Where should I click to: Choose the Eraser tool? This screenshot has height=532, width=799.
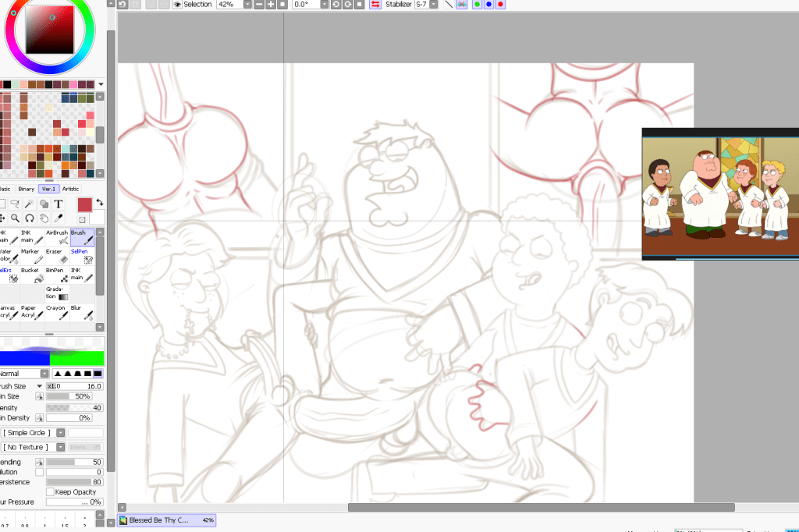click(x=57, y=257)
